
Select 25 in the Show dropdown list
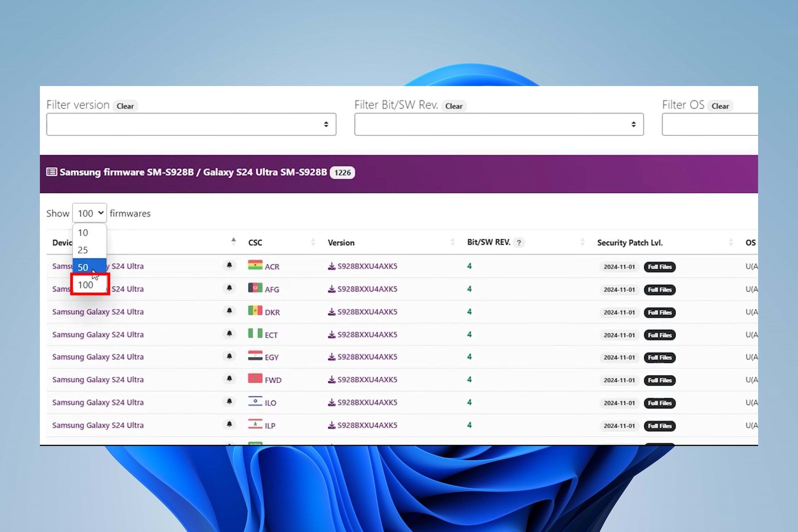[89, 250]
